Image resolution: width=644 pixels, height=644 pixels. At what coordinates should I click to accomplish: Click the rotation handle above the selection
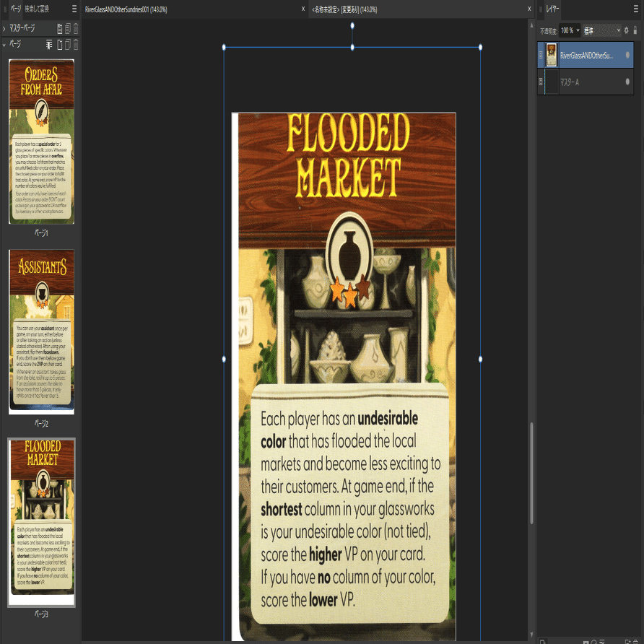point(352,25)
